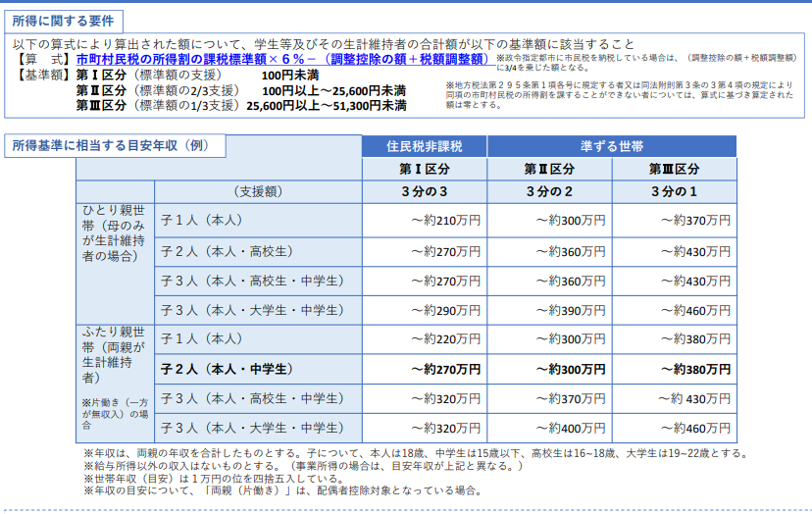Select the ～約220万円 income cell

[x=444, y=339]
